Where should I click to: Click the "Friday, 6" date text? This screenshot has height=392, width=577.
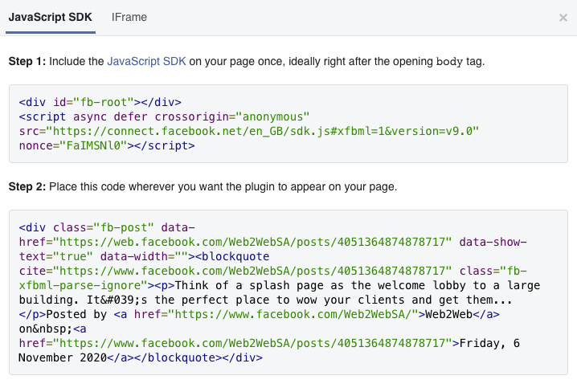(489, 343)
